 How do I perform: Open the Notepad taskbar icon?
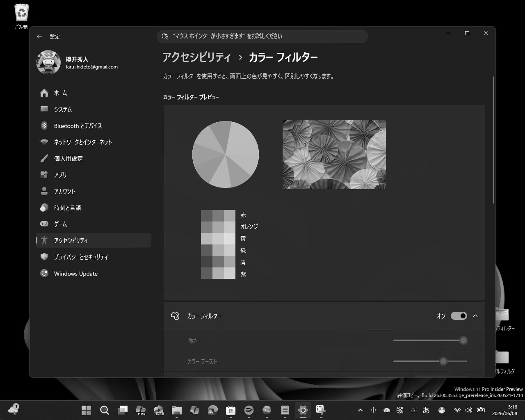click(285, 410)
